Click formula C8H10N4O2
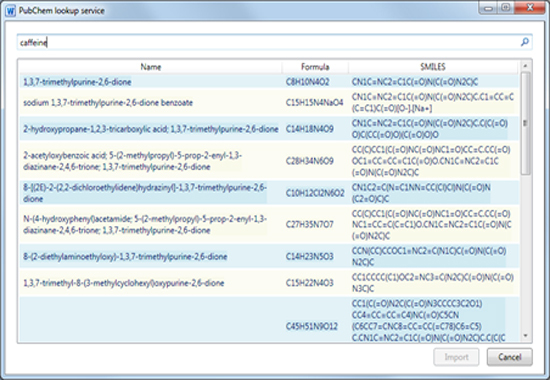The image size is (550, 380). tap(307, 82)
